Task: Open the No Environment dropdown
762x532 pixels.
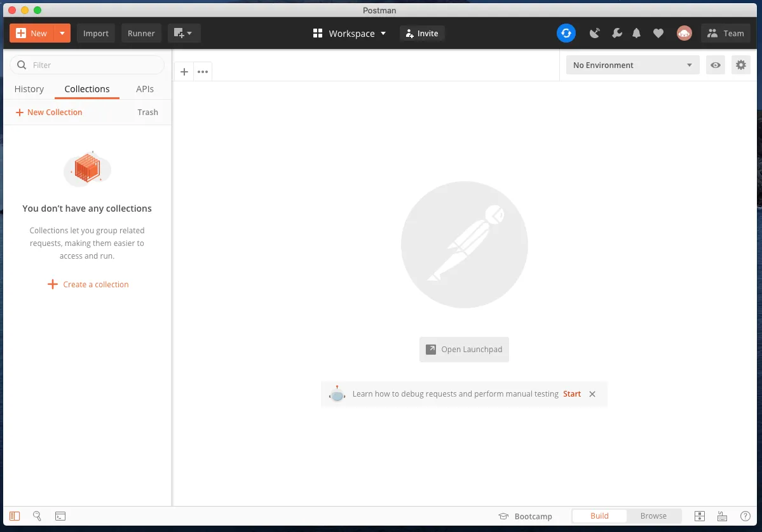Action: pyautogui.click(x=633, y=65)
